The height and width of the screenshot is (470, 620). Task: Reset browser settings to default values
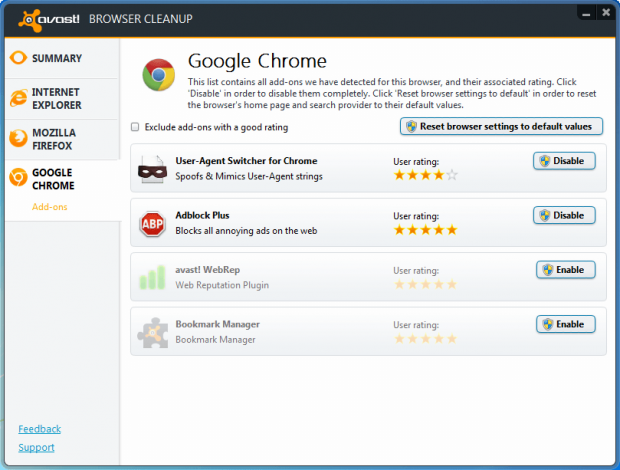[501, 126]
